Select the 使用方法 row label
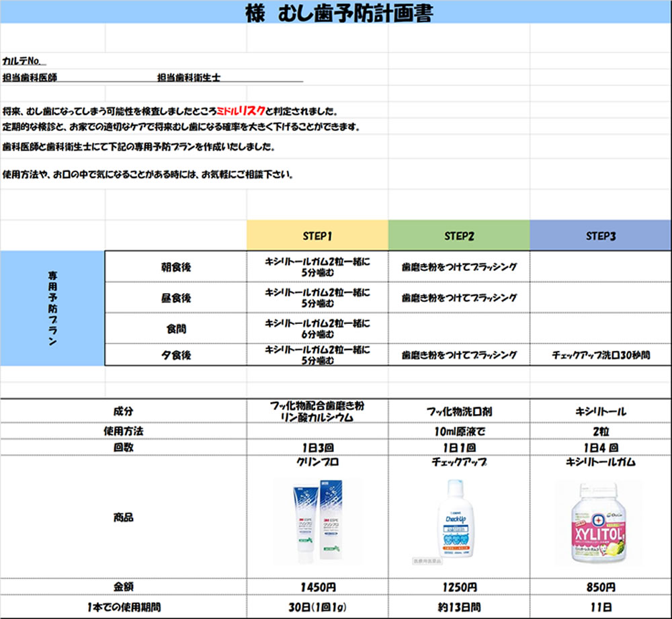The height and width of the screenshot is (619, 672). pyautogui.click(x=124, y=431)
